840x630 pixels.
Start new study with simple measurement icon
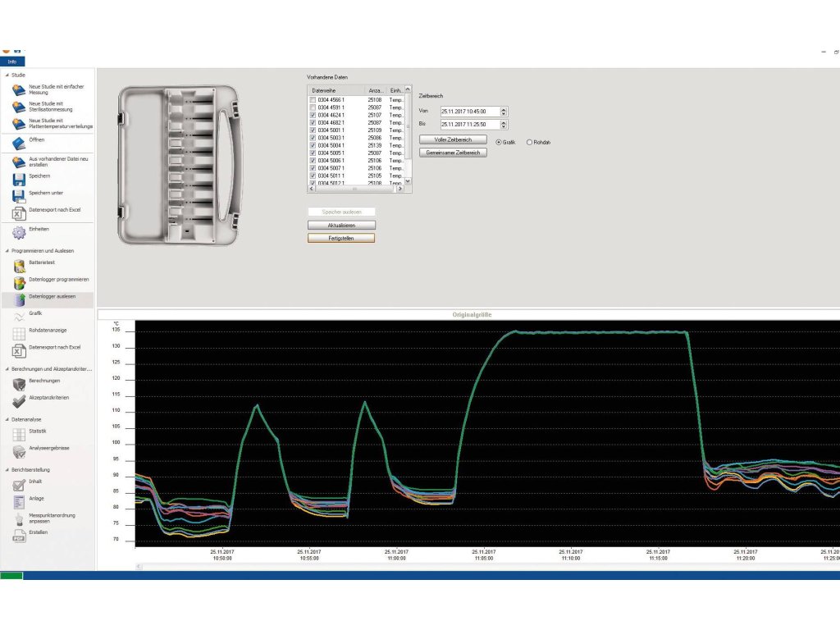point(19,89)
